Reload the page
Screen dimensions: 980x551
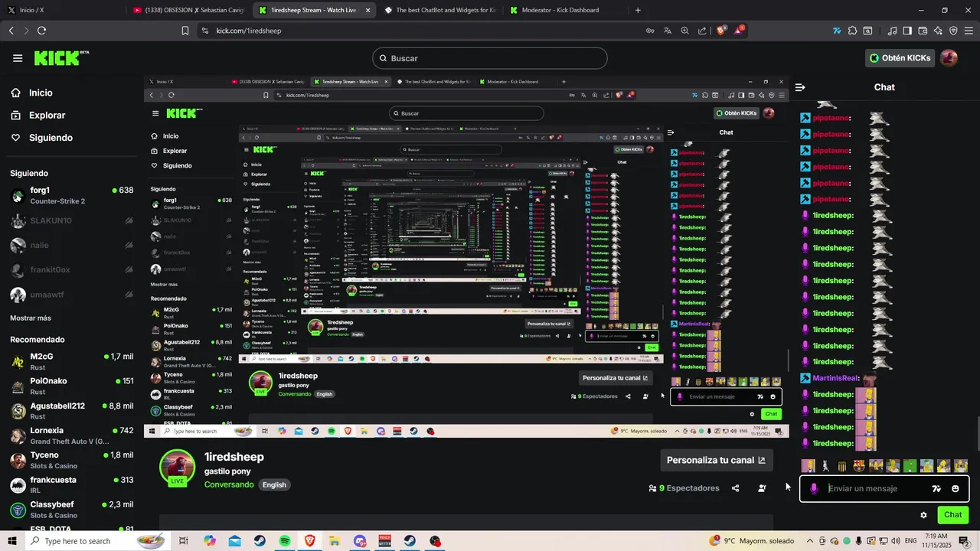(x=41, y=31)
